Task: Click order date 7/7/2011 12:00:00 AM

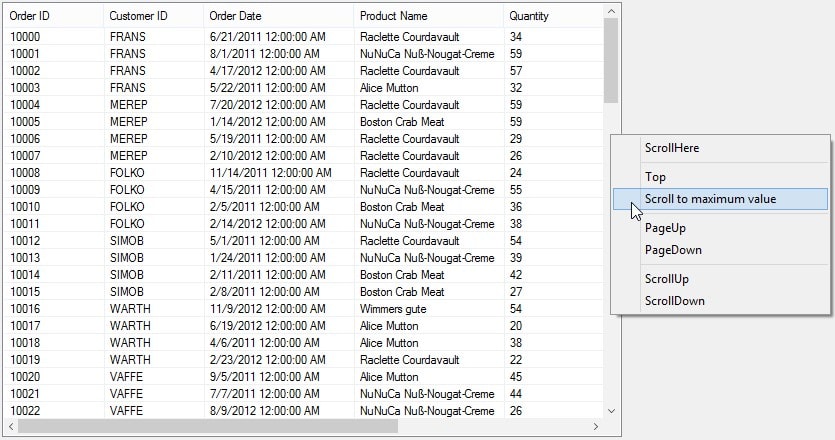Action: click(x=279, y=394)
